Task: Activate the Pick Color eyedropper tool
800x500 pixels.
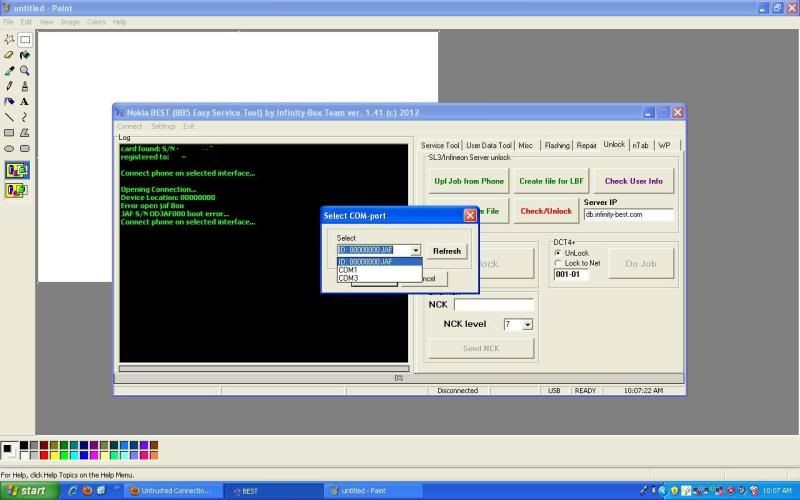Action: pyautogui.click(x=9, y=71)
